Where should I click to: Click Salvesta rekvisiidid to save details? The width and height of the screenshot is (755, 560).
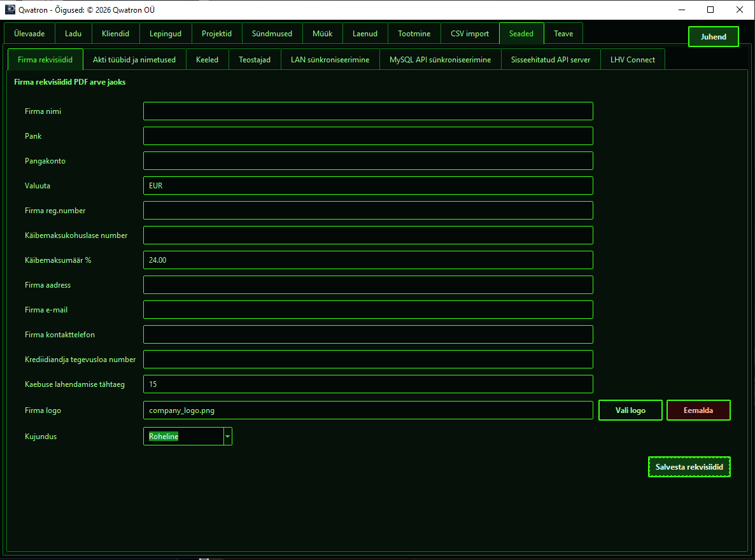689,467
